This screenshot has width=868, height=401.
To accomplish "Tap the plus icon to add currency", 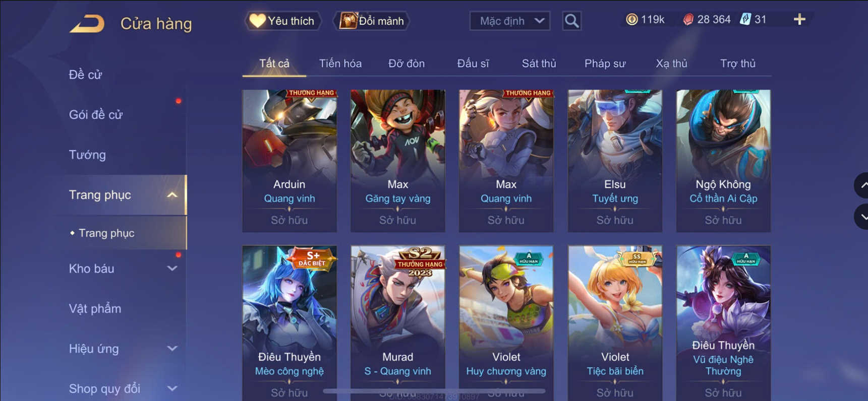I will (x=799, y=20).
